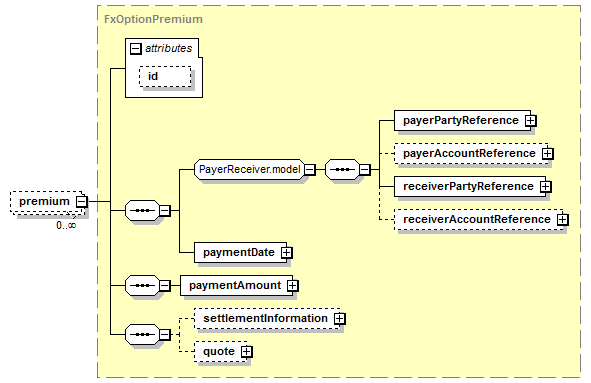The height and width of the screenshot is (383, 591).
Task: Select sequence compositor icon leading to paymentDate
Action: coord(142,210)
